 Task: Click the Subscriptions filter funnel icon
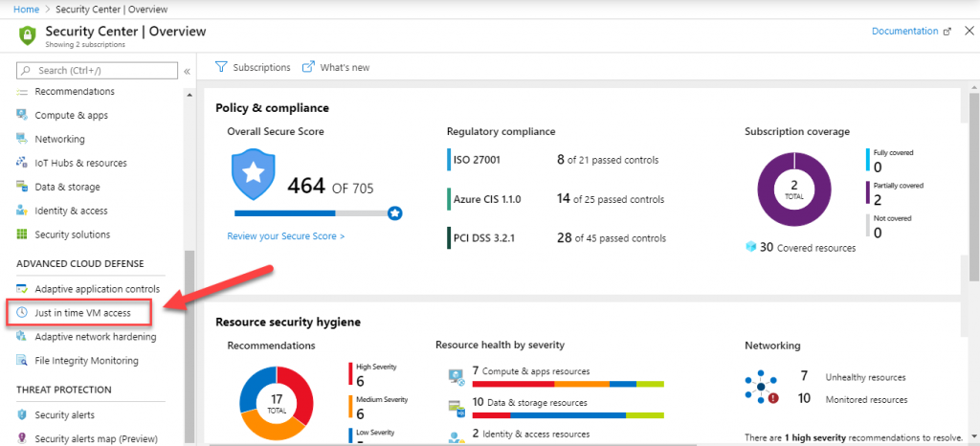pos(221,67)
